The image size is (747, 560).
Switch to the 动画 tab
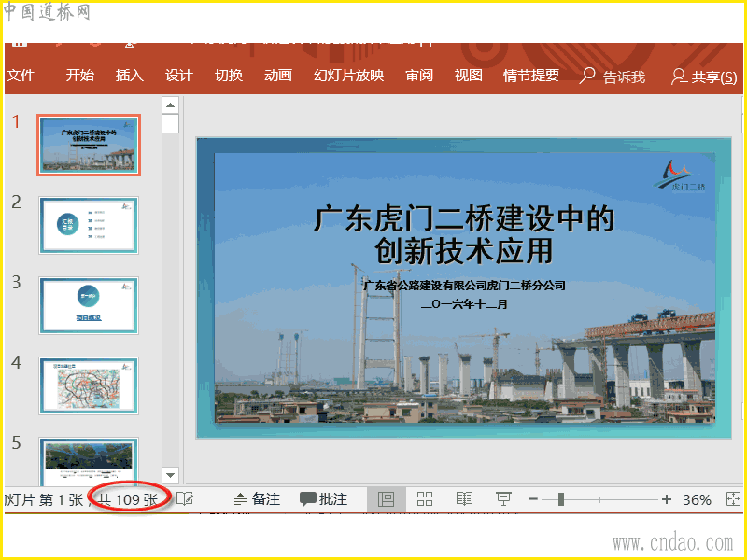278,76
